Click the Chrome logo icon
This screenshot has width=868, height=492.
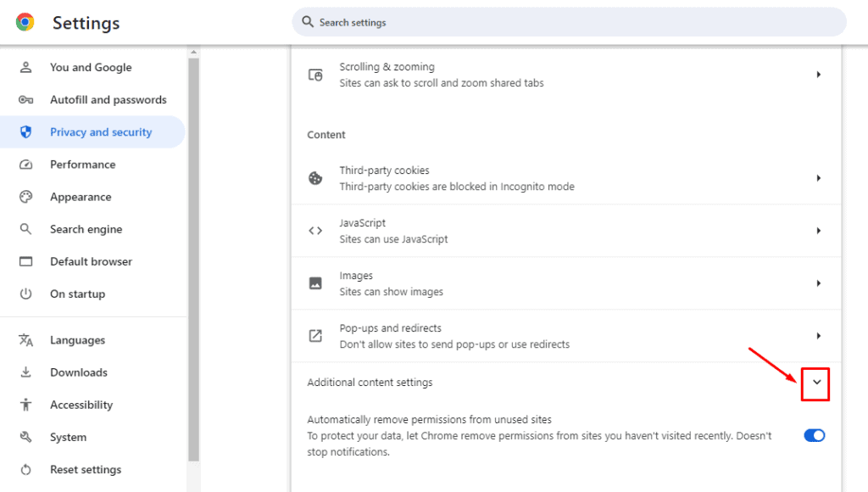[x=25, y=22]
